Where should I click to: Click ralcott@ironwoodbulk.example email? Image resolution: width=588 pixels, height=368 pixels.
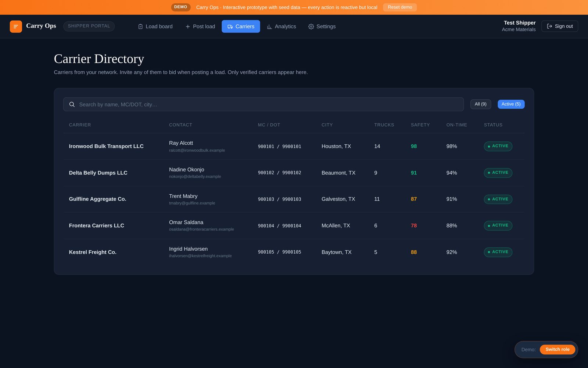[197, 151]
